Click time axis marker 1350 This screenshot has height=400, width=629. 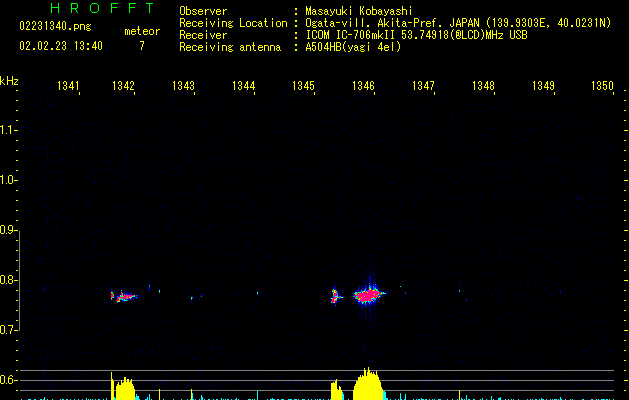pos(603,86)
